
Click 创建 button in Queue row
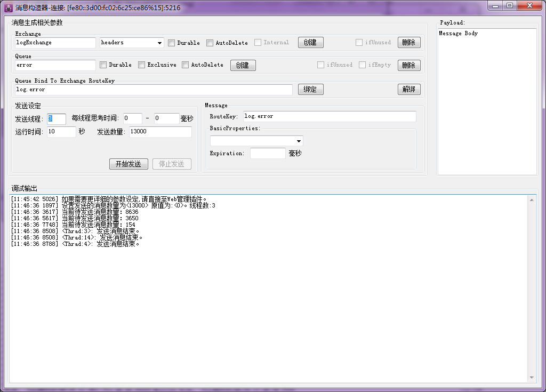tap(243, 65)
